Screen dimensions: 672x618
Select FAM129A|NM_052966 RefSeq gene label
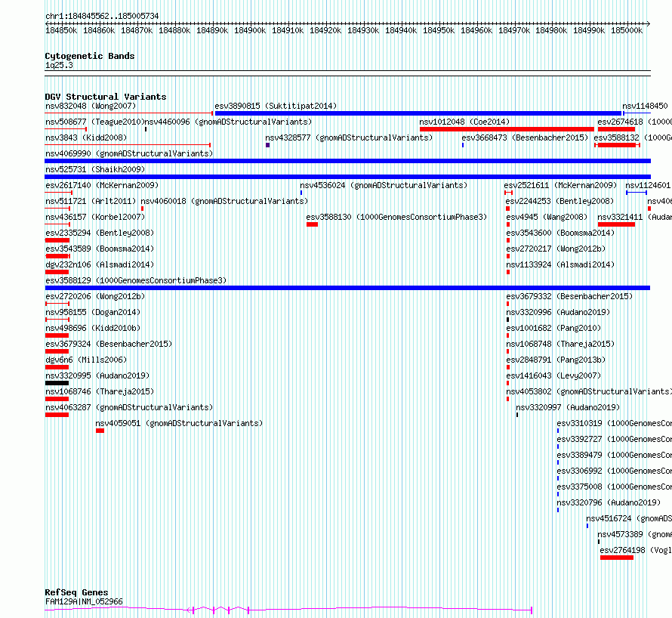click(x=84, y=601)
